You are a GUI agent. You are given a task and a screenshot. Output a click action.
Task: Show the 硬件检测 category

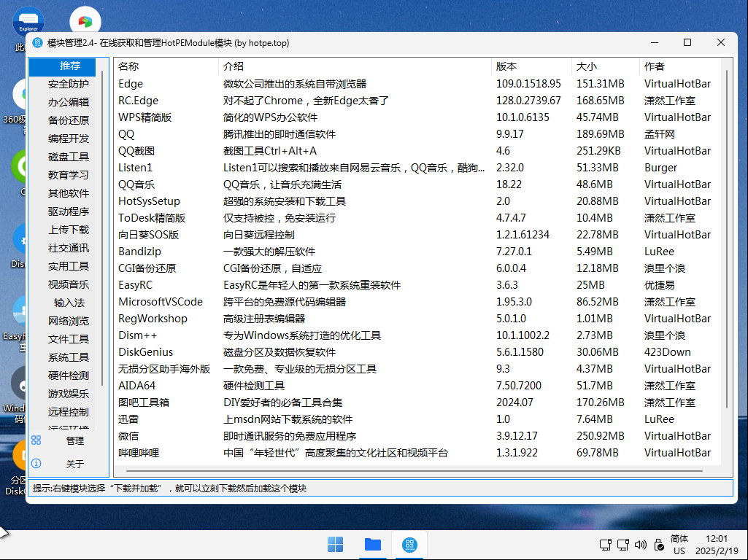tap(63, 376)
